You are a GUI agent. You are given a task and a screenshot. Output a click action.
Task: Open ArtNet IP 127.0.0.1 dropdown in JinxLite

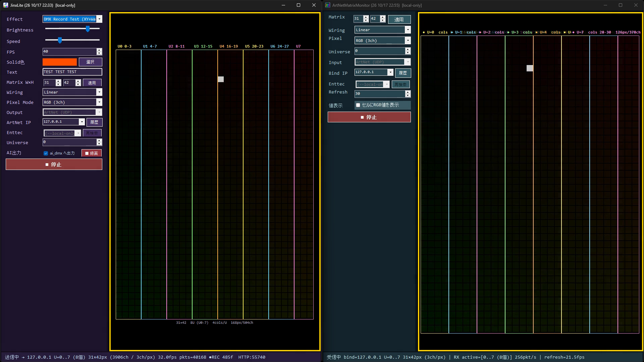pyautogui.click(x=82, y=122)
